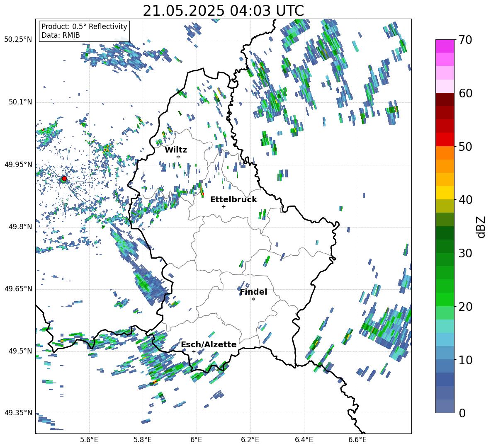This screenshot has width=491, height=448.
Task: Click the Ettelbruck station cross marker
Action: pos(224,206)
